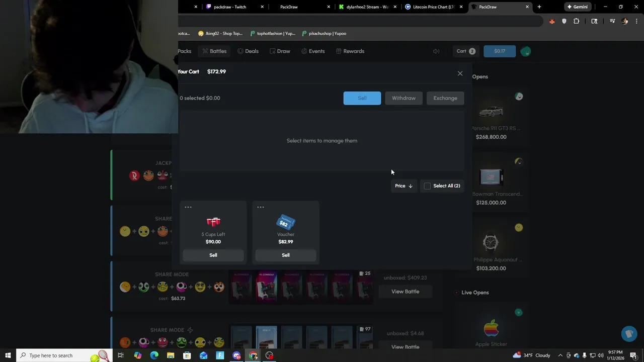Click the Windows taskbar search box

coord(63,355)
